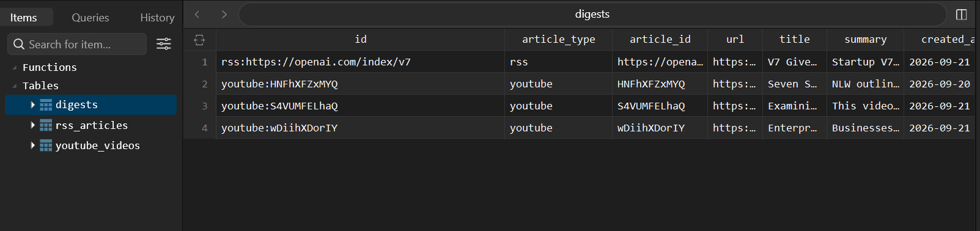Click the refresh icon in table header
980x231 pixels.
(199, 40)
